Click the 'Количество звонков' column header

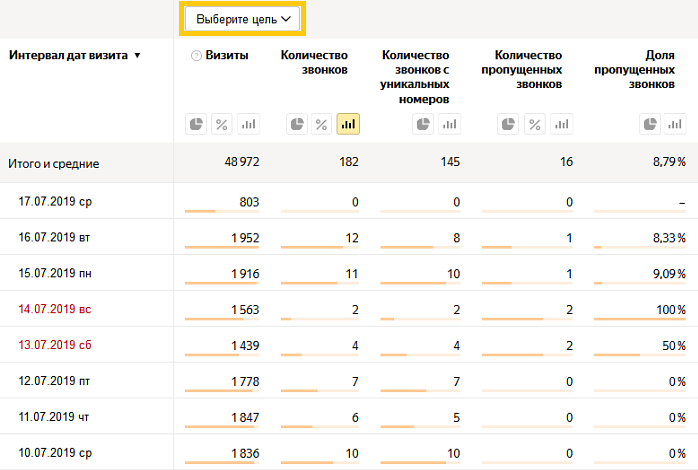[x=314, y=62]
